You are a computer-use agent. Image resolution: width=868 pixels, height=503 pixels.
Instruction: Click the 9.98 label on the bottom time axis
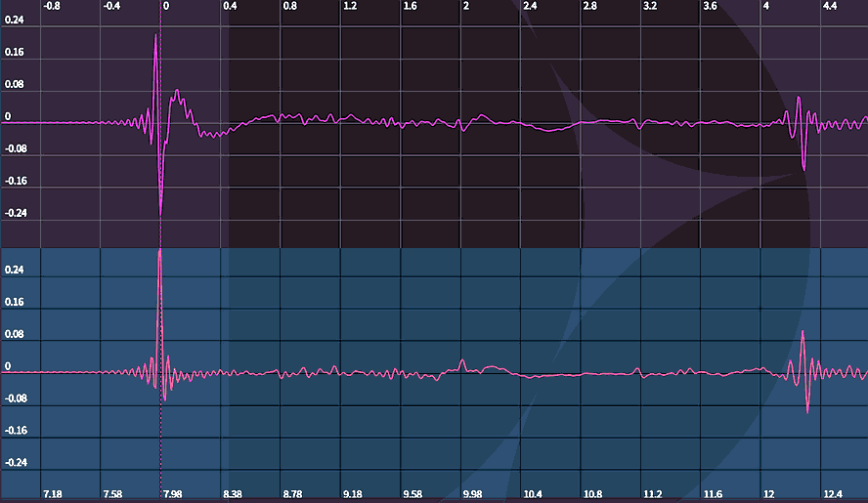click(x=473, y=493)
